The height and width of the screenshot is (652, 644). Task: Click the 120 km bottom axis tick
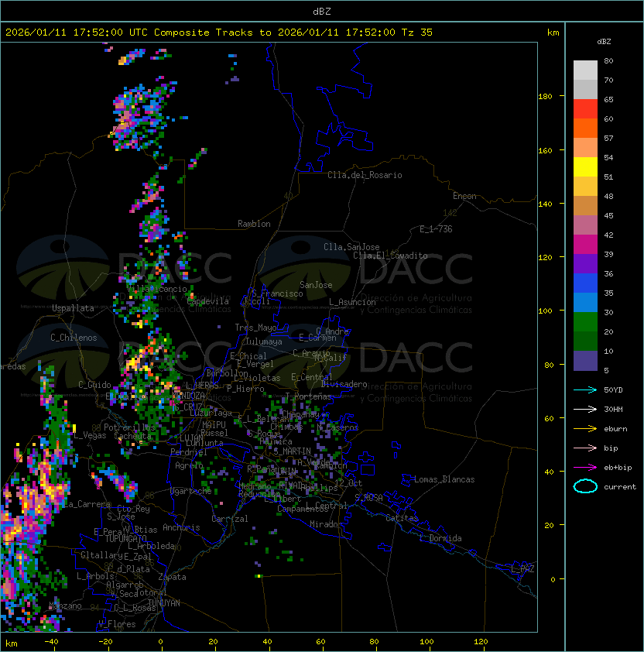(x=481, y=642)
